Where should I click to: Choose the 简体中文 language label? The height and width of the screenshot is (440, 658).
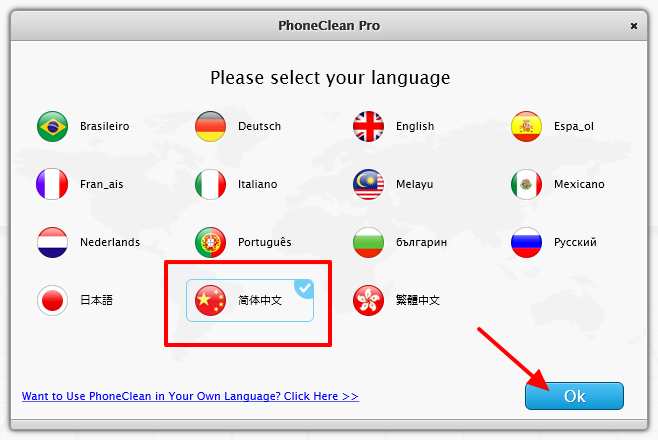click(260, 300)
